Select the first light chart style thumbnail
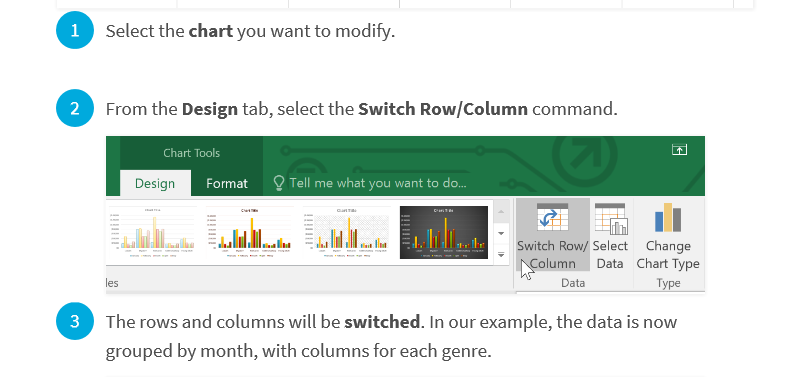Image resolution: width=797 pixels, height=377 pixels. (151, 232)
